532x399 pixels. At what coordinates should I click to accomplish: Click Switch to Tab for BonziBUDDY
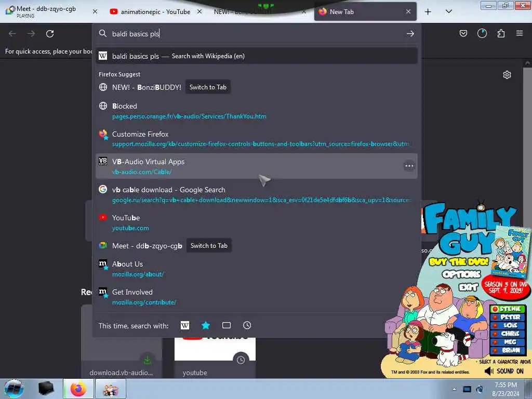point(208,87)
